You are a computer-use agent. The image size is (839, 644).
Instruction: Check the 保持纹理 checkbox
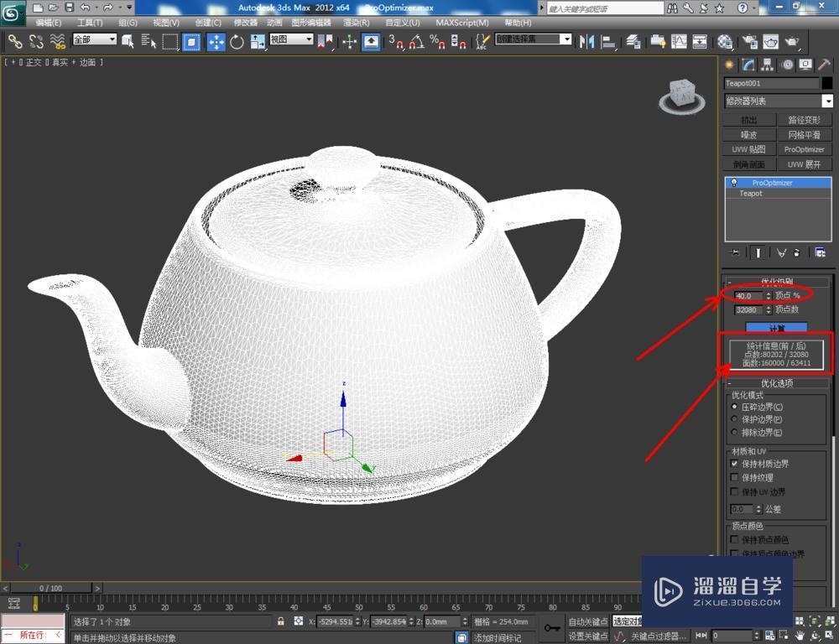click(x=734, y=477)
